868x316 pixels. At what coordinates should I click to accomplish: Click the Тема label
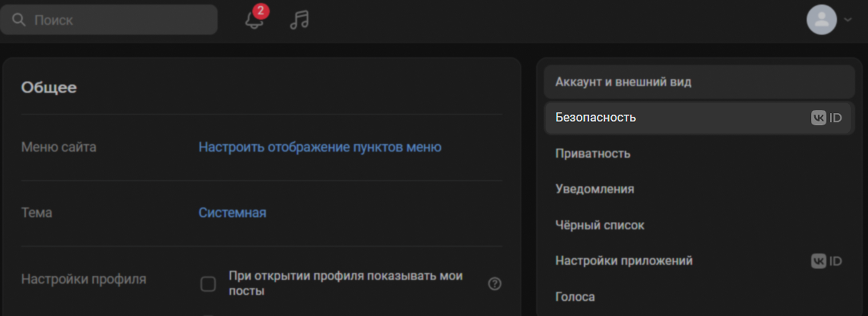[x=37, y=213]
